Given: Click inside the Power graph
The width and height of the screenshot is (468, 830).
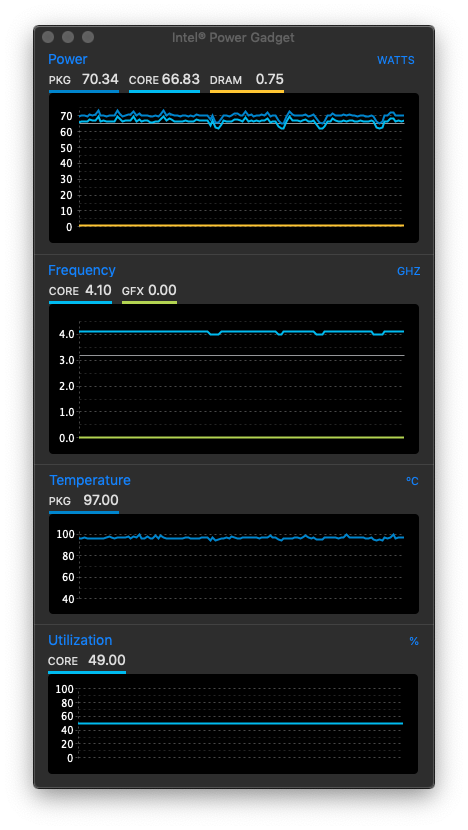Looking at the screenshot, I should (233, 168).
